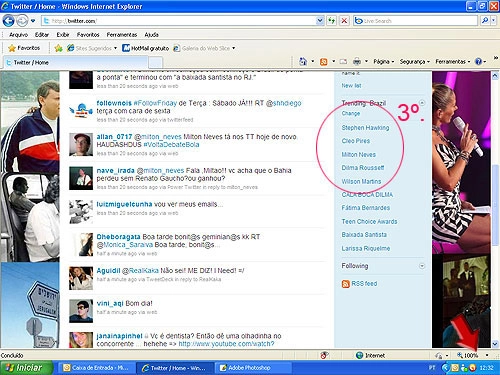Open Ferramentas command bar dropdown
This screenshot has width=500, height=375.
tap(453, 62)
